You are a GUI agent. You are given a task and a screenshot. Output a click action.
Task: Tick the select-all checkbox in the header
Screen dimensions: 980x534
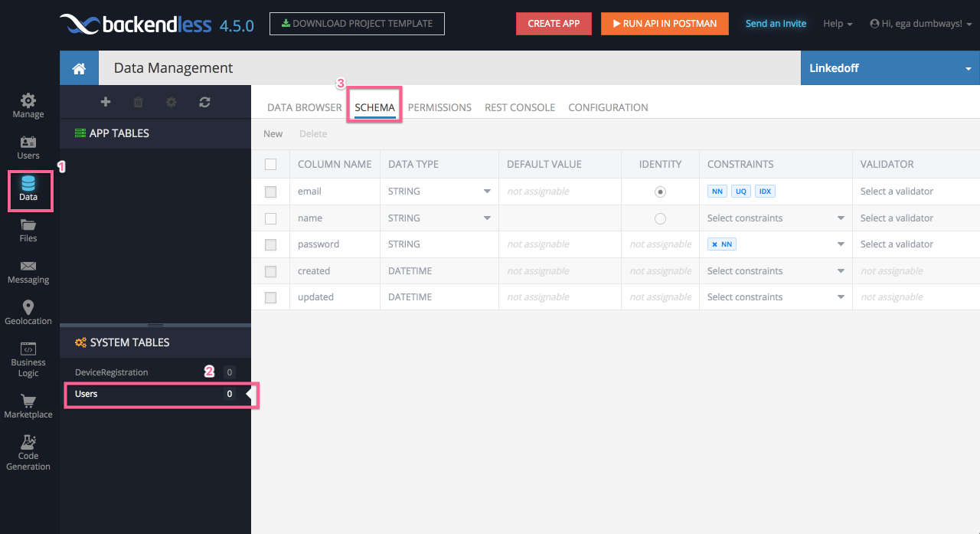pyautogui.click(x=270, y=163)
